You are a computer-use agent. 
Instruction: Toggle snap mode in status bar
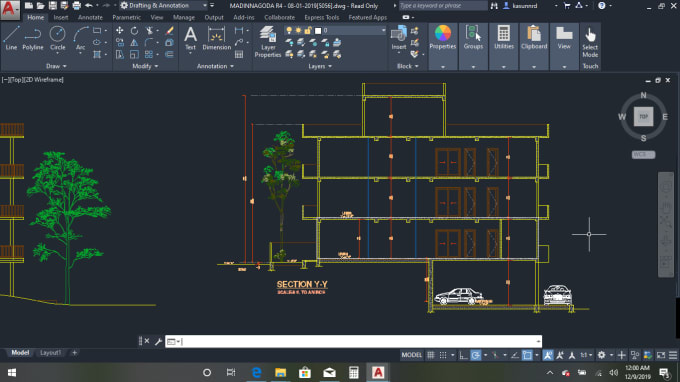click(443, 355)
